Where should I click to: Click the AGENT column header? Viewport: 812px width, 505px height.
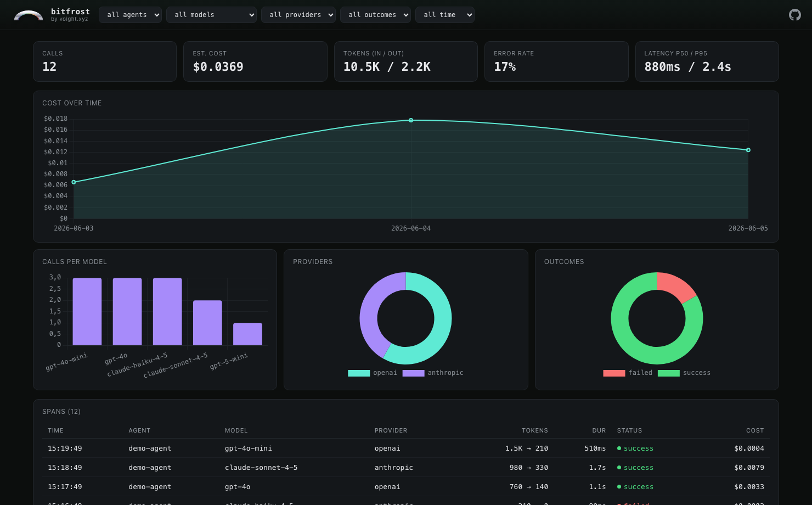(139, 430)
